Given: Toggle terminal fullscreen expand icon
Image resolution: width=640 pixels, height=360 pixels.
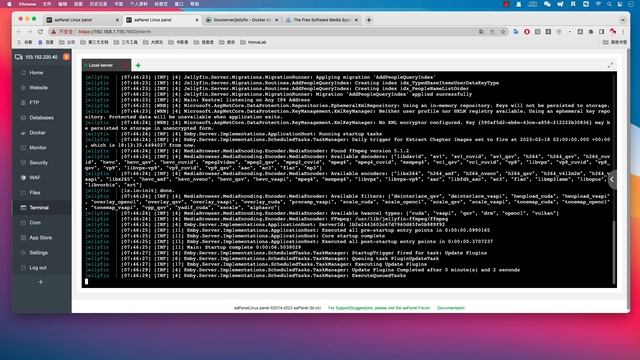Looking at the screenshot, I should point(610,65).
